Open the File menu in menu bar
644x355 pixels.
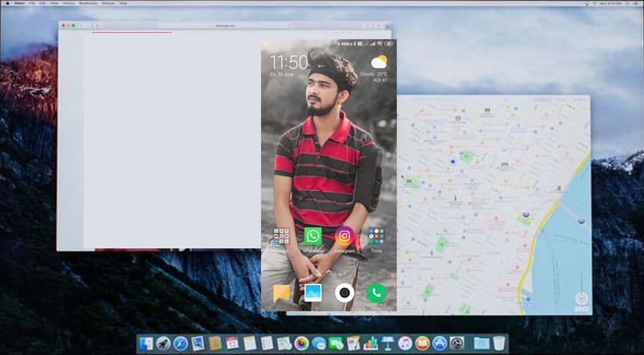[31, 3]
